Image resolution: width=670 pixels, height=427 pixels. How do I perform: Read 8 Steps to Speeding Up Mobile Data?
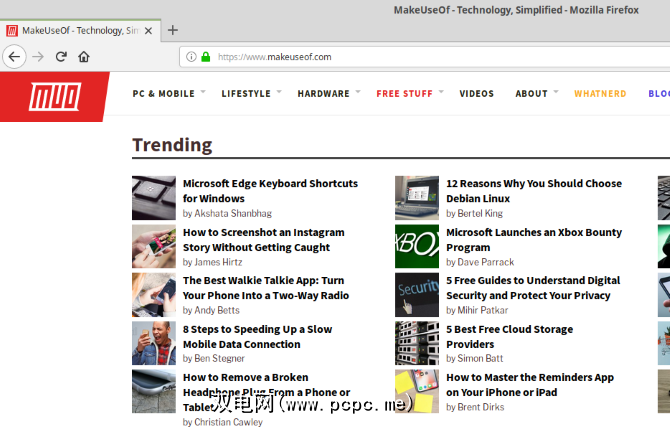point(257,336)
